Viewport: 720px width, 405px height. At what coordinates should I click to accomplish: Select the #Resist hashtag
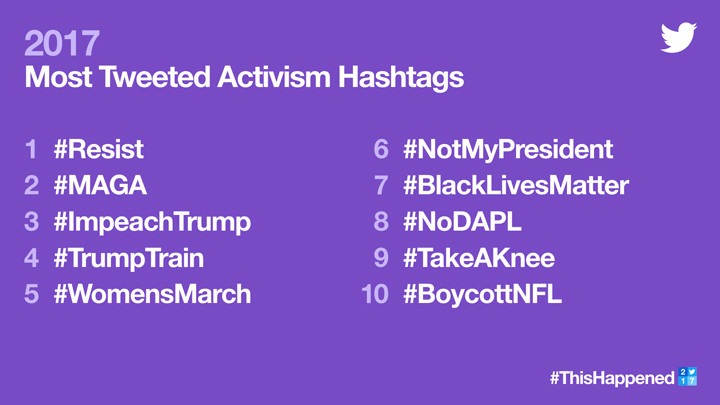pyautogui.click(x=98, y=150)
